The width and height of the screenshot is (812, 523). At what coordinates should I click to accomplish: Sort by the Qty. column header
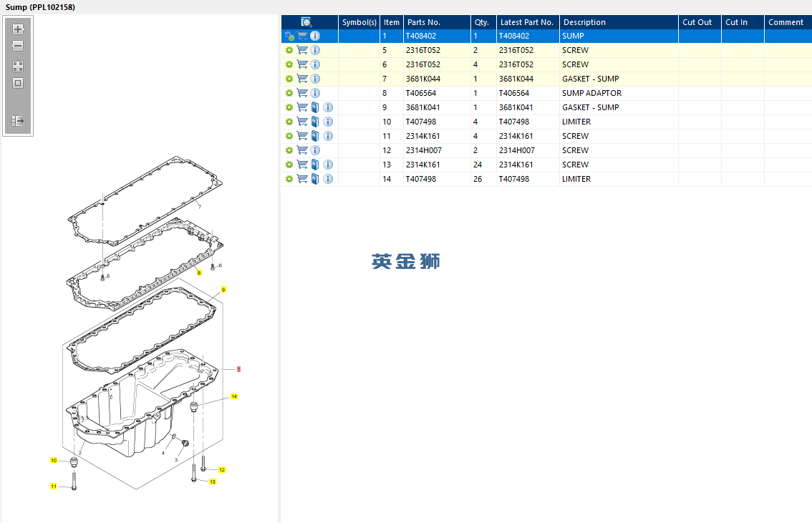[483, 22]
